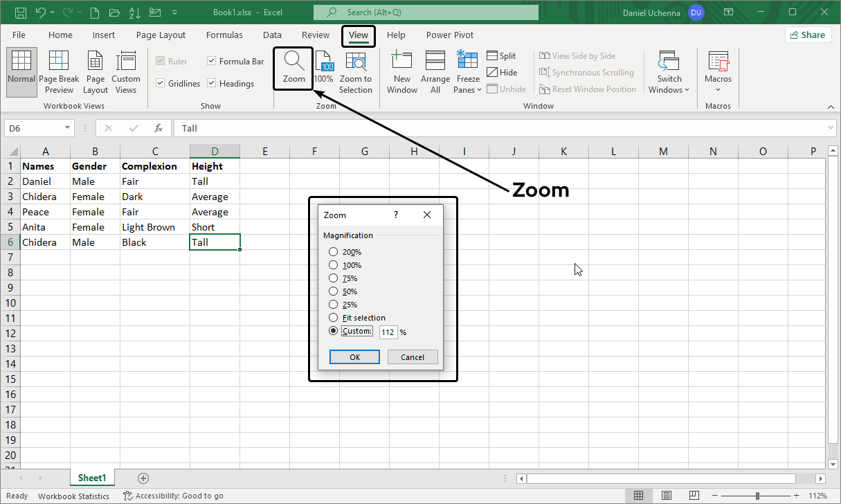The image size is (841, 504).
Task: Click the 100% zoom icon
Action: pyautogui.click(x=324, y=62)
